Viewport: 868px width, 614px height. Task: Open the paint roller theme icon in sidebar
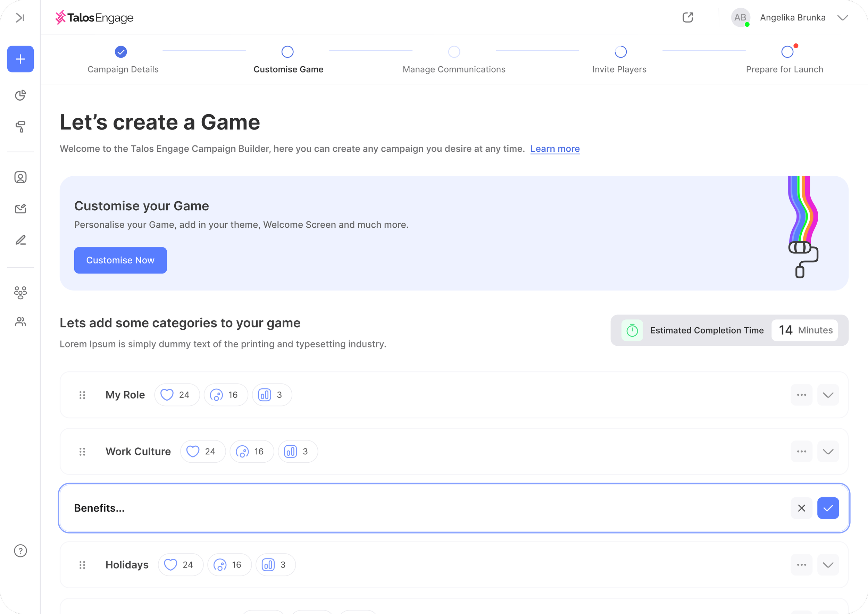pyautogui.click(x=20, y=127)
